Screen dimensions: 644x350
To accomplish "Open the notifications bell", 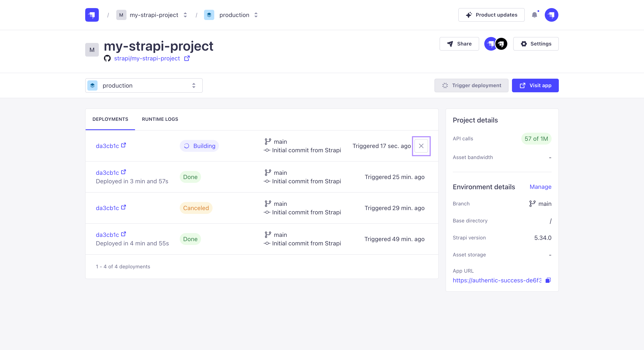I will tap(534, 15).
